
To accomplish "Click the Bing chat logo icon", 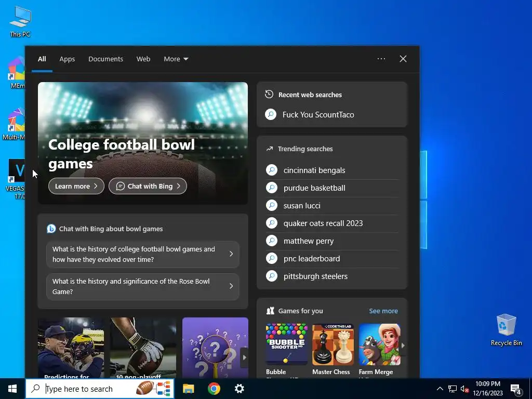I will point(51,229).
